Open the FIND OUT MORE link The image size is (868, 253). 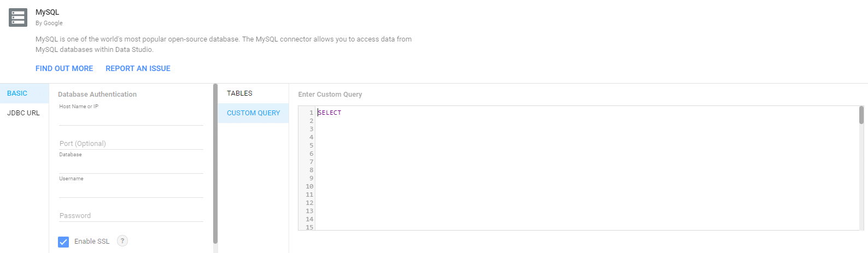point(64,68)
